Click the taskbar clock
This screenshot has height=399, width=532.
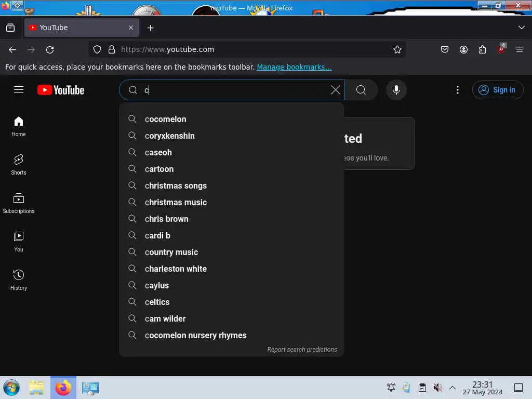click(x=483, y=388)
